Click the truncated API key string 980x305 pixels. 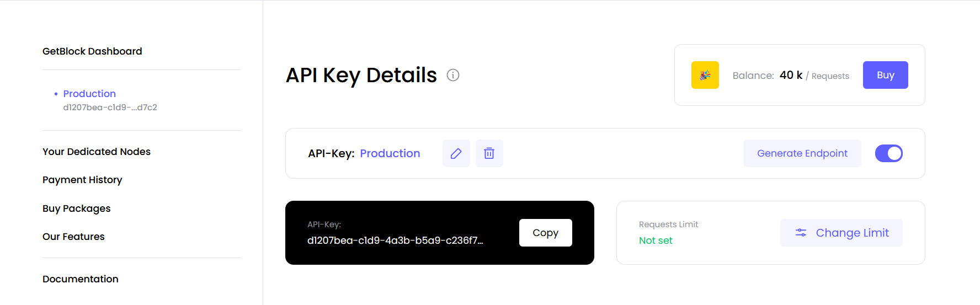coord(395,240)
